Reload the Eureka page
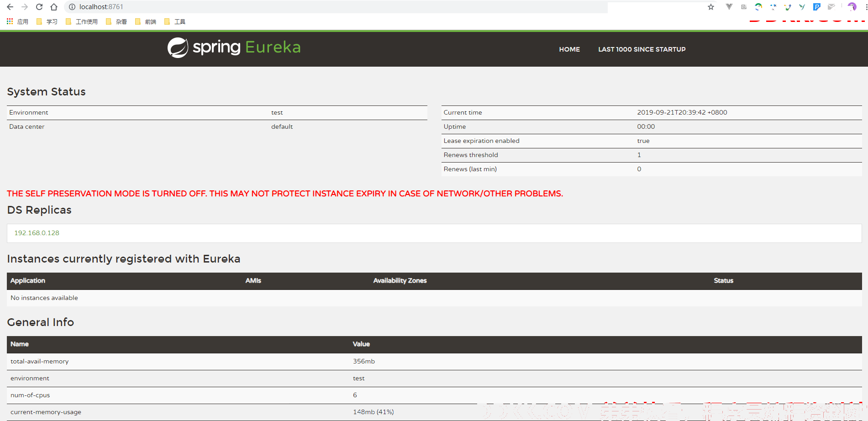Viewport: 868px width, 421px height. [x=39, y=7]
